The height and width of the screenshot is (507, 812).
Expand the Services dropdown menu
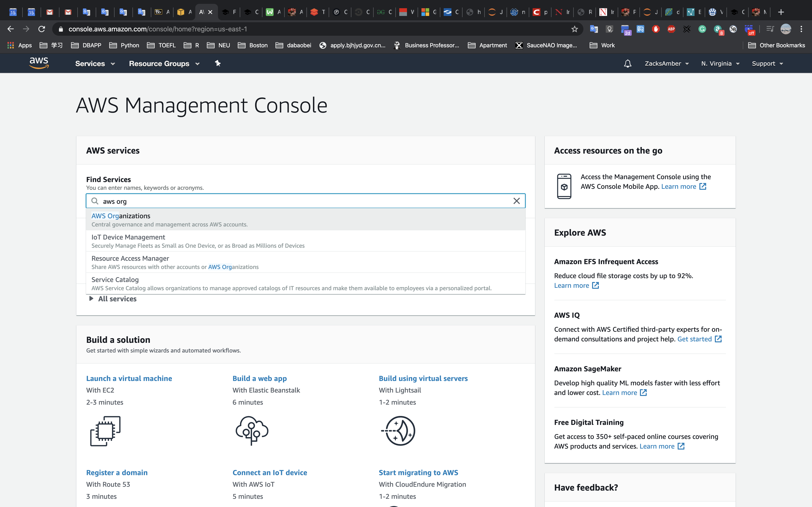(x=95, y=64)
